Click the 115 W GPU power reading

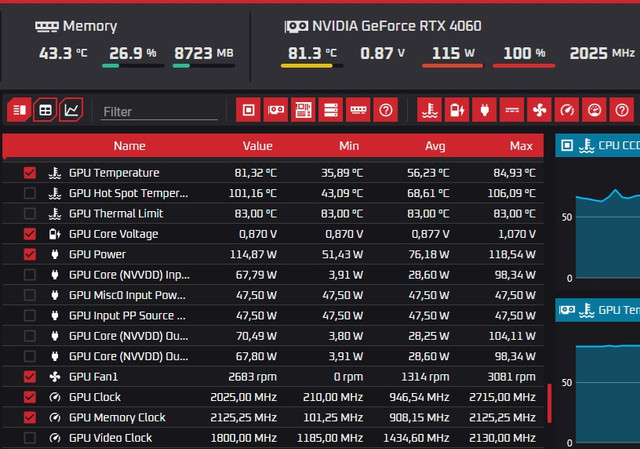(x=453, y=53)
